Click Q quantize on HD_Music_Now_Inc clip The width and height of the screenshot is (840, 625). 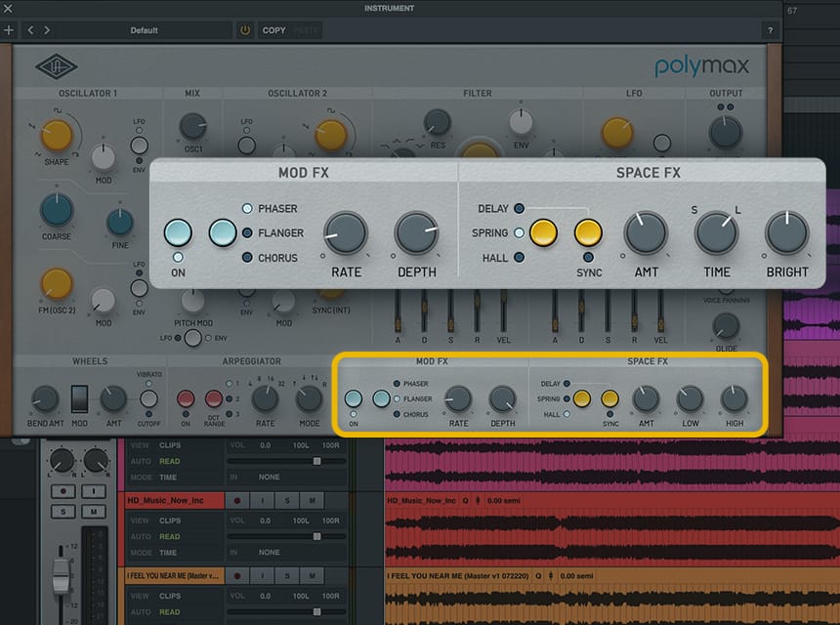465,501
